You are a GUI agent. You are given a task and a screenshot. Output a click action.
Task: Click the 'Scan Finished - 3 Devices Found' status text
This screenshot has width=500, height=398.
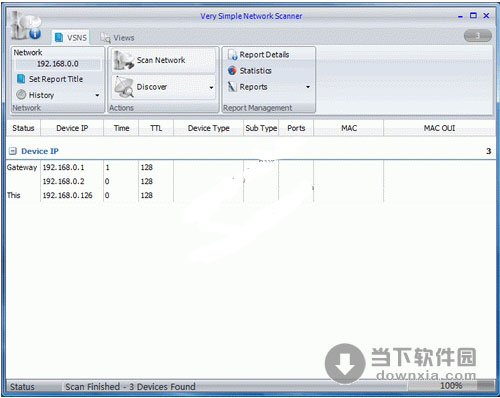click(130, 387)
